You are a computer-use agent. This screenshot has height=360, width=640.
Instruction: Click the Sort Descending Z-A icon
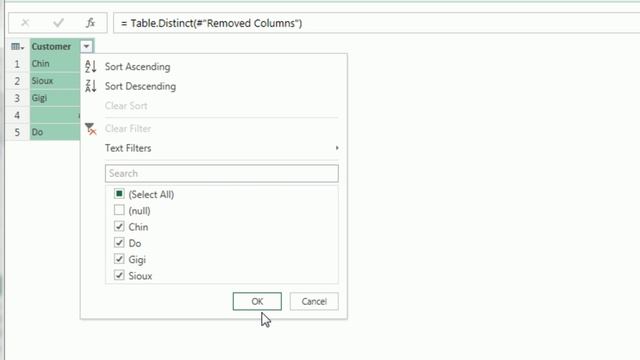[x=91, y=86]
